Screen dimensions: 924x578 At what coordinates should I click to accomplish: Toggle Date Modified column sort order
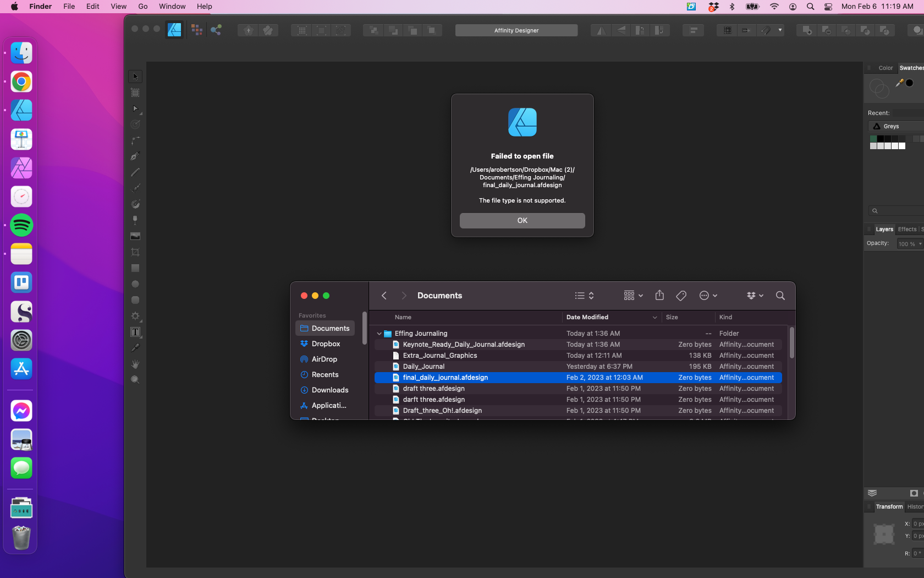coord(612,317)
